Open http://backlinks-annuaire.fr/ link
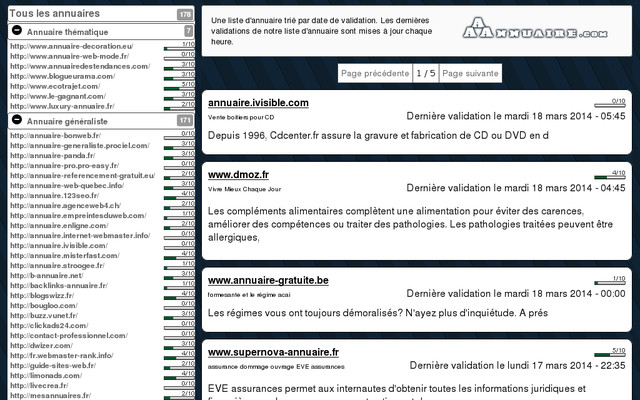The width and height of the screenshot is (640, 400). tap(59, 286)
